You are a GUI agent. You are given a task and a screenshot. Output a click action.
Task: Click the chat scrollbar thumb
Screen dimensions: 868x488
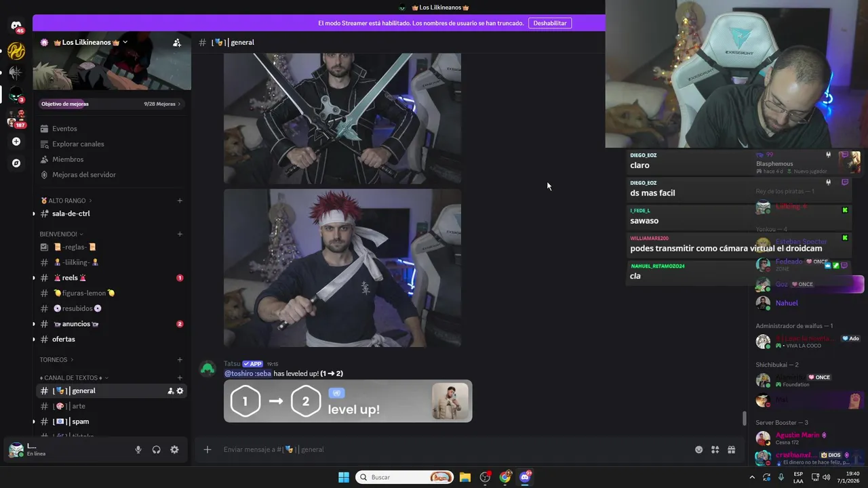point(745,418)
